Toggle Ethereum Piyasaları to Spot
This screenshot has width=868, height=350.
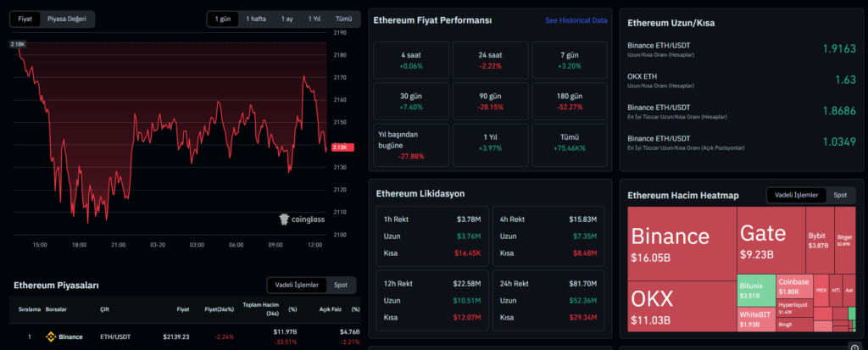[340, 285]
